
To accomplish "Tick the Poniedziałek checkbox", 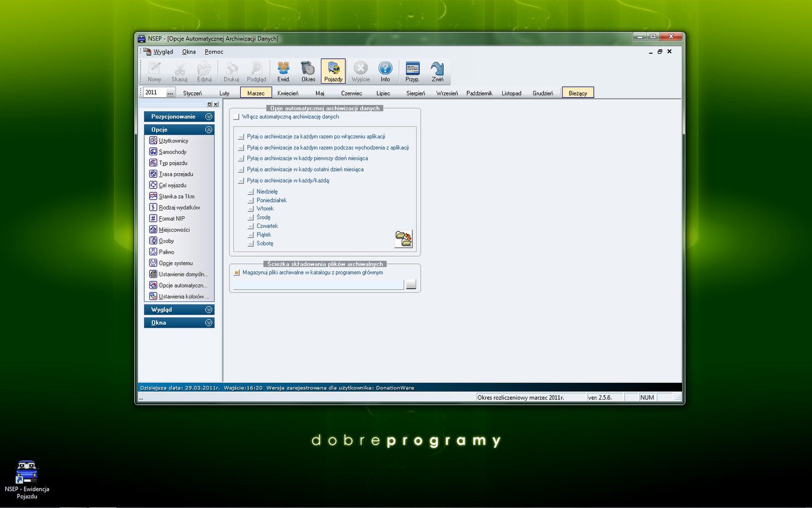I will [x=251, y=201].
